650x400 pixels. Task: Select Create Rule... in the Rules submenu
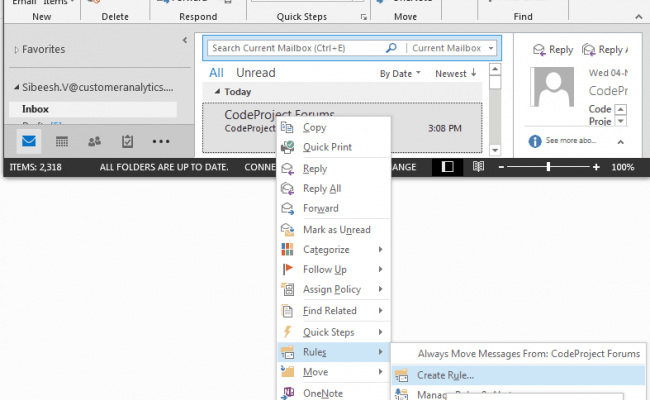click(518, 375)
